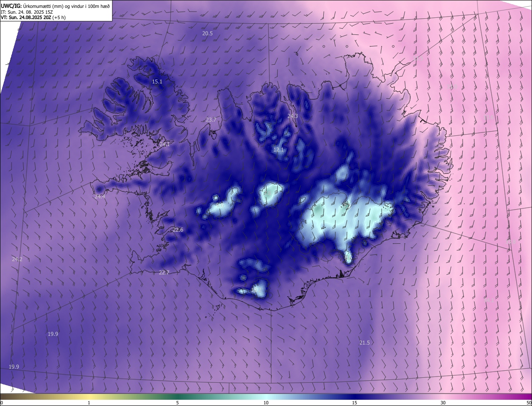
Task: Pick the legend tick label 15
Action: 355,403
